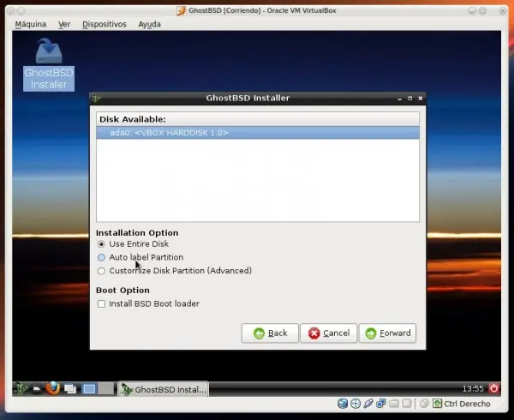514x420 pixels.
Task: Click the video capture status icon
Action: click(407, 404)
